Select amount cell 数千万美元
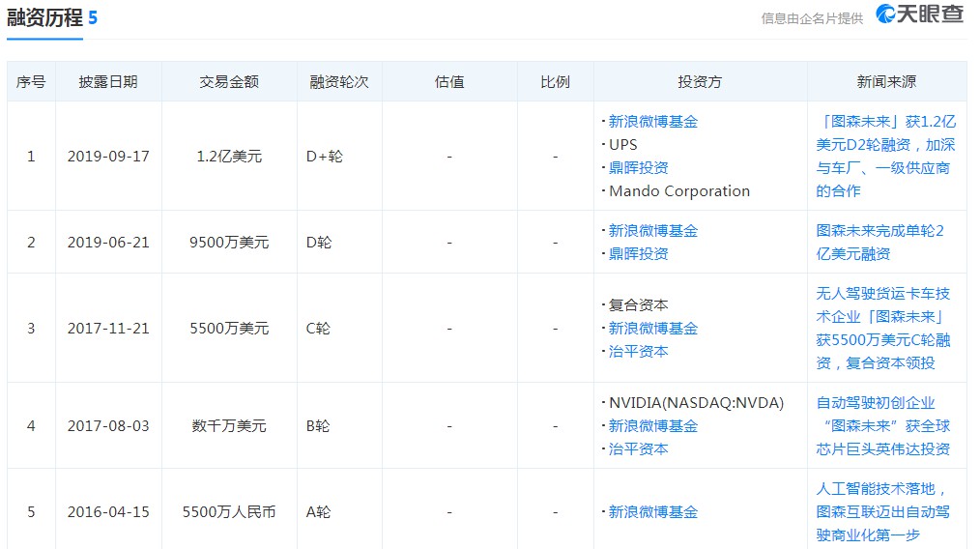Image resolution: width=980 pixels, height=549 pixels. pyautogui.click(x=229, y=426)
